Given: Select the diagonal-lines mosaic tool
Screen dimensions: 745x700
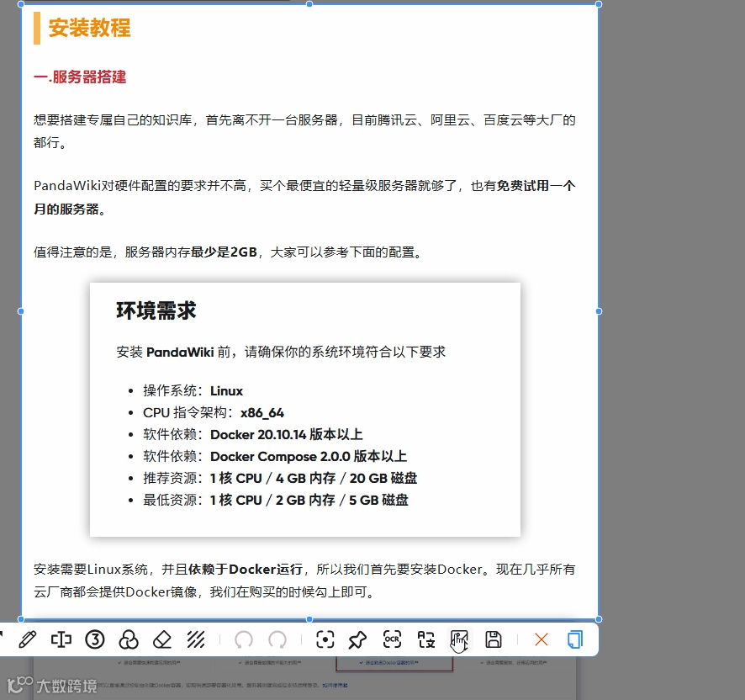Looking at the screenshot, I should (x=196, y=639).
